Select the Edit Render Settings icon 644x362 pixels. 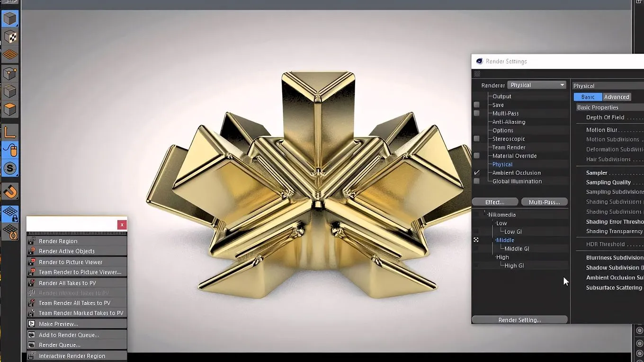[x=10, y=54]
